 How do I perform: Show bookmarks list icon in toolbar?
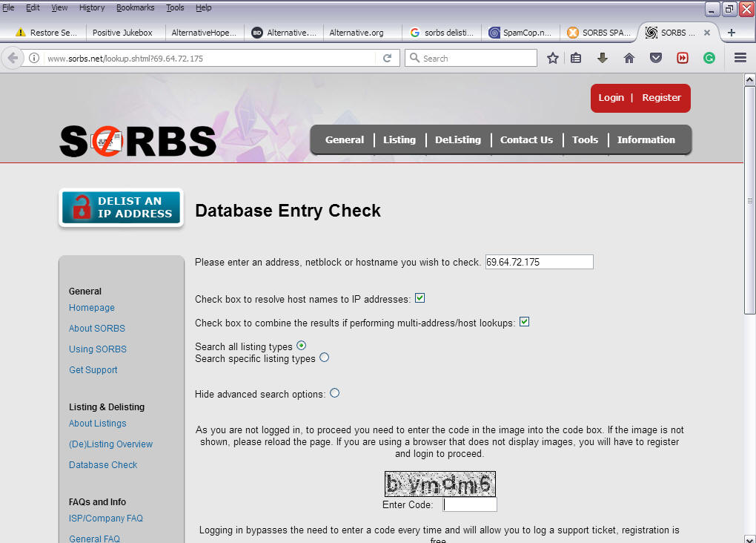[576, 59]
